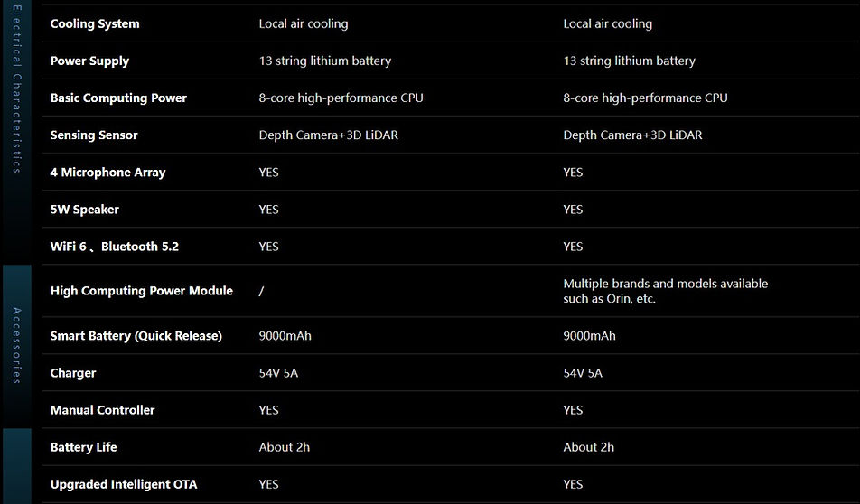Click Smart Battery (Quick Release) label
Viewport: 860px width, 504px height.
point(136,336)
